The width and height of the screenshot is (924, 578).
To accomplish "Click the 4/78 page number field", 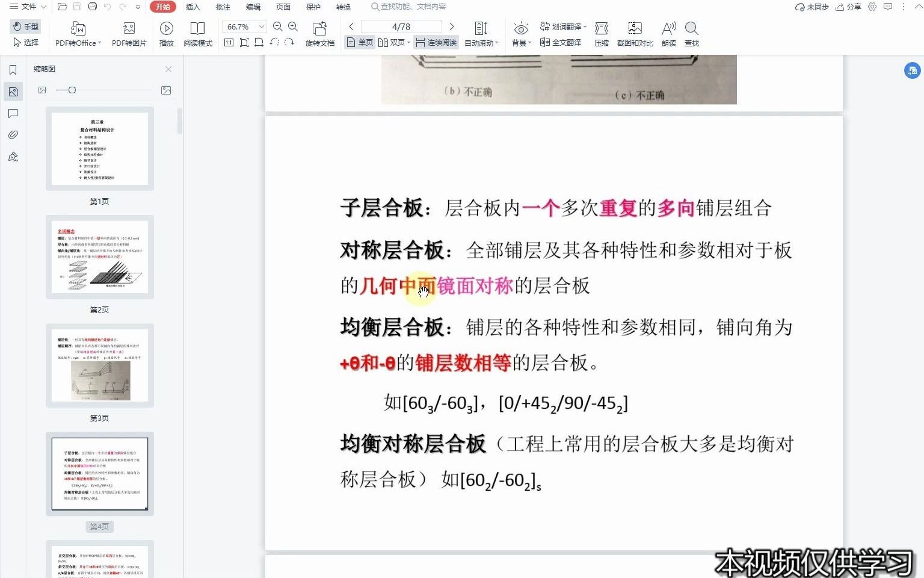I will tap(401, 26).
